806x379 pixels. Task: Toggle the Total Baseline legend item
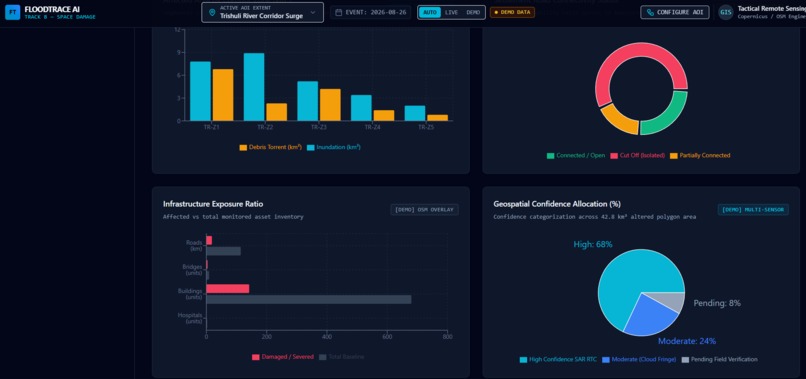[341, 357]
